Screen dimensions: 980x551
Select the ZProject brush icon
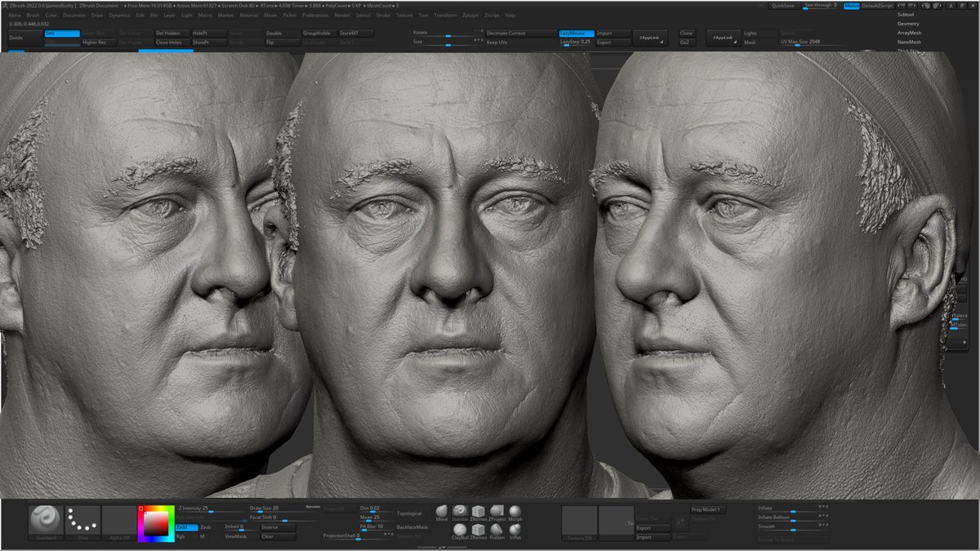click(x=497, y=513)
